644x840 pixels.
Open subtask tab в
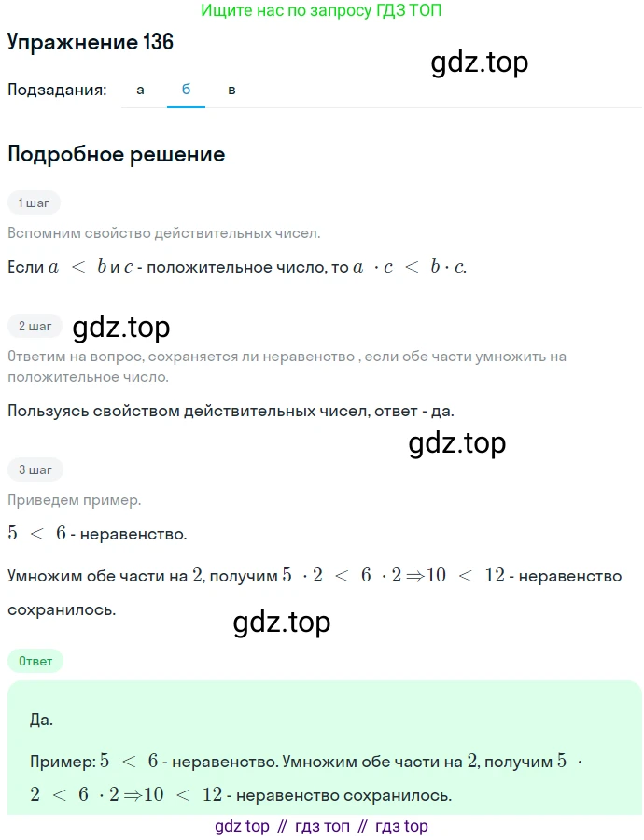click(x=231, y=90)
